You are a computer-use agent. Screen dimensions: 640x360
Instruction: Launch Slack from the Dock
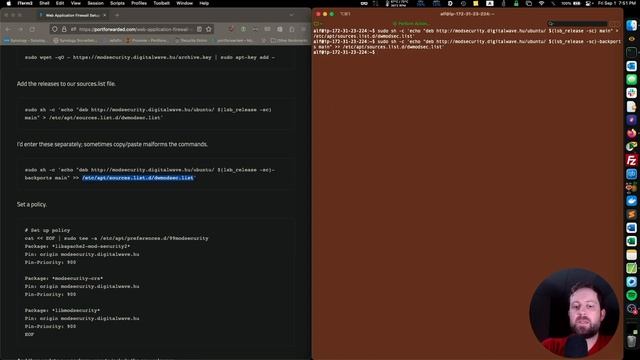pyautogui.click(x=631, y=93)
